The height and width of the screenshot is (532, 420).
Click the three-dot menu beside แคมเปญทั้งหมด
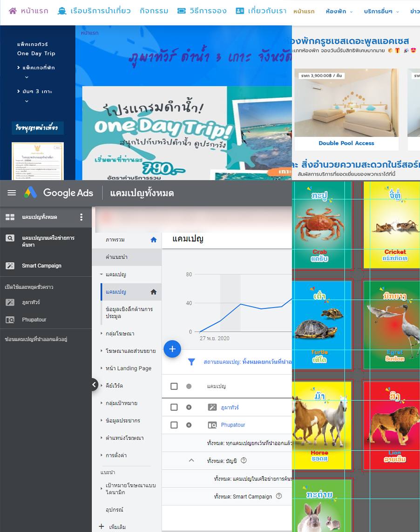81,217
